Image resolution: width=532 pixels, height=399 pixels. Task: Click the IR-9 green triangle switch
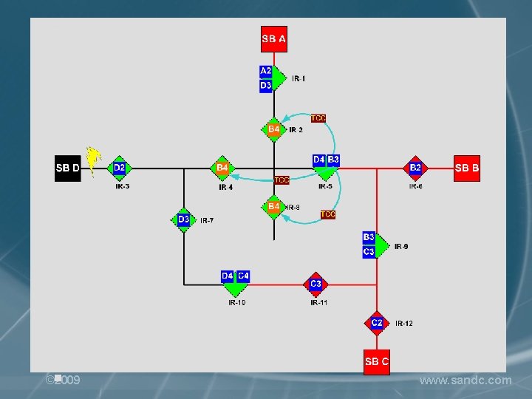(383, 245)
